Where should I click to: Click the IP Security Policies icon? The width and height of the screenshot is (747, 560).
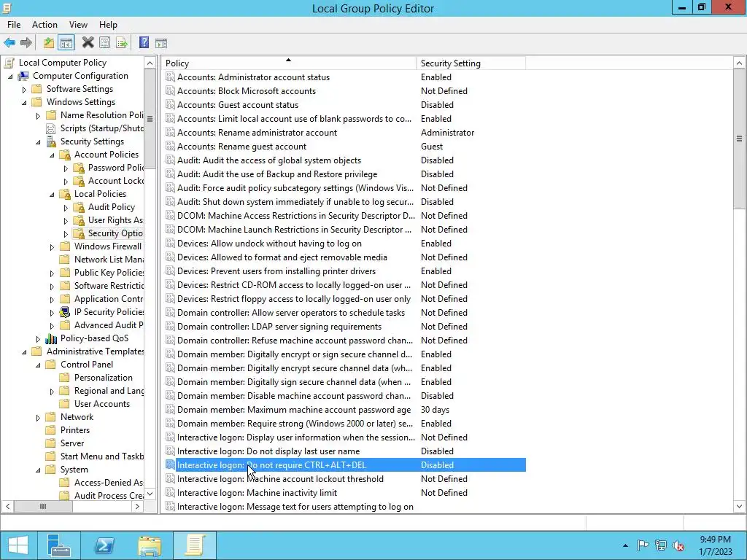click(65, 312)
